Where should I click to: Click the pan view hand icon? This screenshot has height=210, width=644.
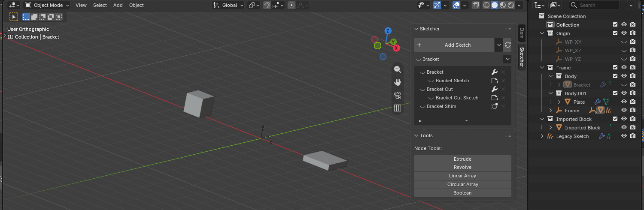(x=398, y=82)
